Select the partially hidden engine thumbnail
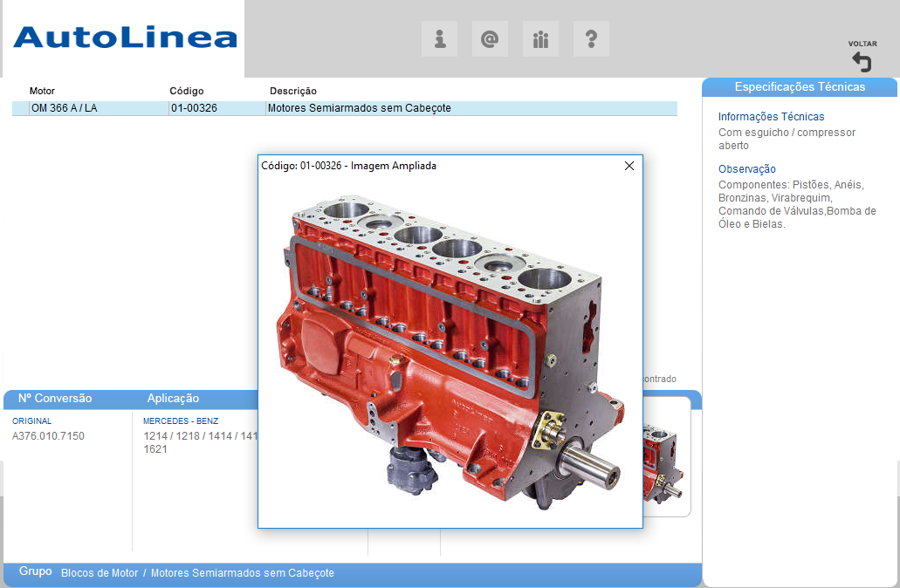Image resolution: width=900 pixels, height=588 pixels. click(666, 462)
